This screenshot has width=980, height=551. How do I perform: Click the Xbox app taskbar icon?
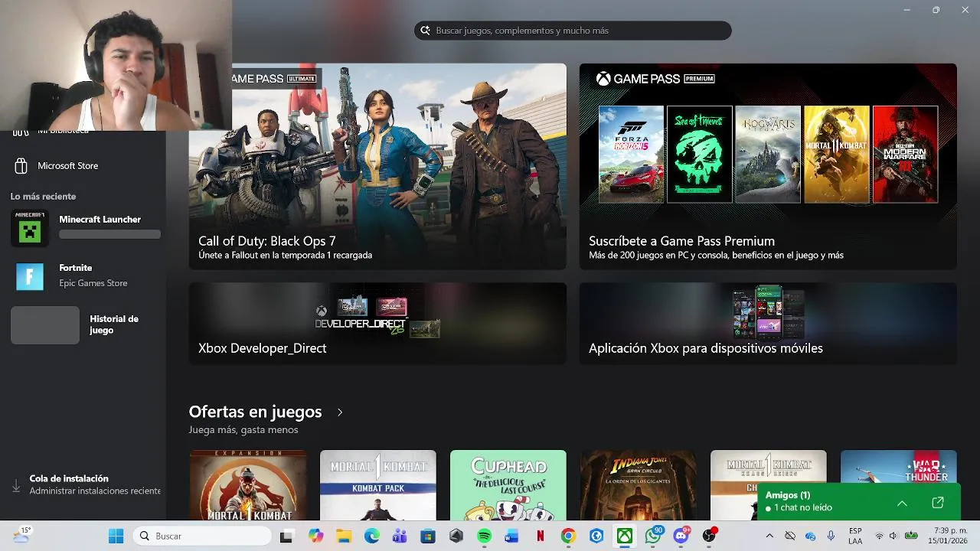(x=626, y=536)
